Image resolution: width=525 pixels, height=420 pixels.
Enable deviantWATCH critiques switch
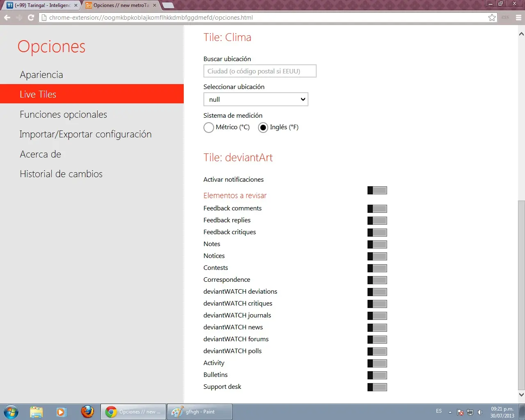[377, 304]
